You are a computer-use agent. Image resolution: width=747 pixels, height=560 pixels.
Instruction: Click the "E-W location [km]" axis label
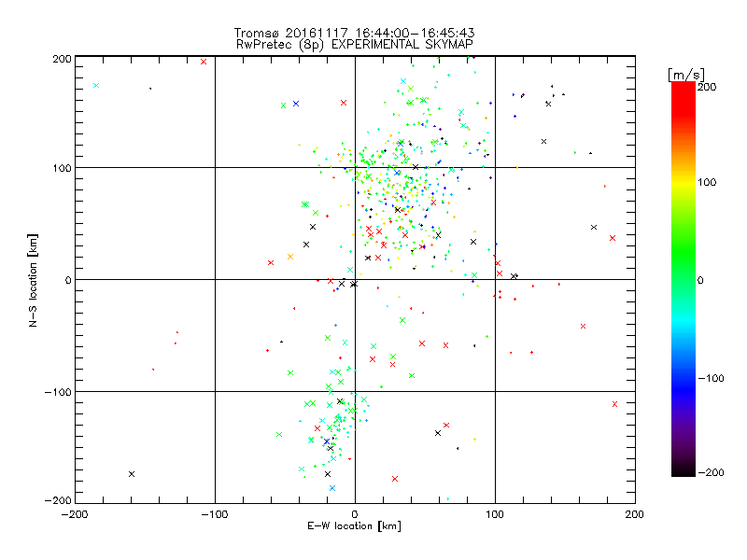tap(354, 526)
